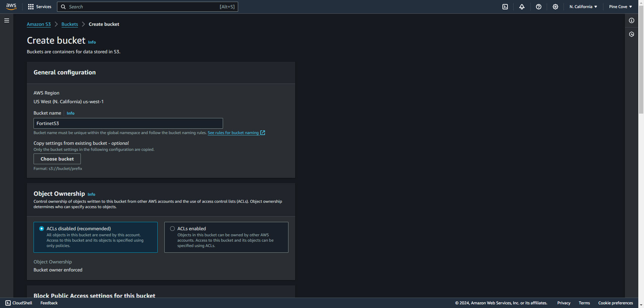Select ACLs disabled (recommended) option
This screenshot has height=308, width=644.
point(96,237)
